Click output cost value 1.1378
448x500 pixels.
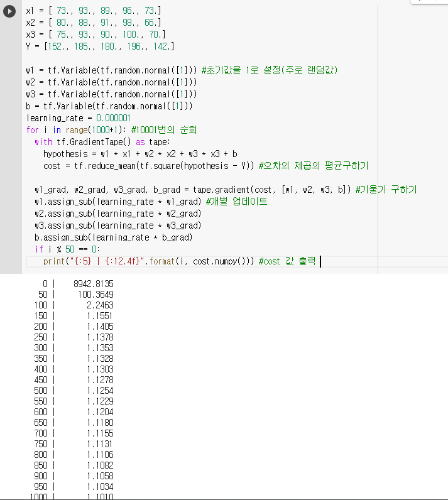(x=100, y=337)
